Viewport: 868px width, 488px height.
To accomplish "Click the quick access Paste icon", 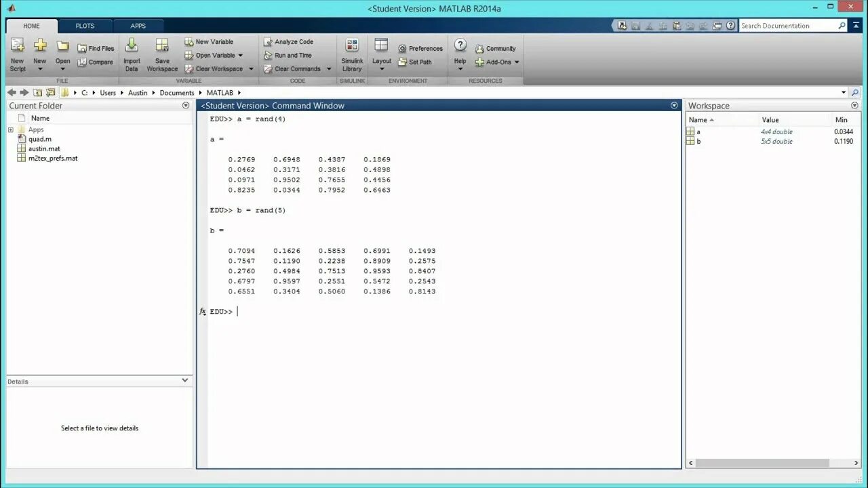I will click(676, 26).
